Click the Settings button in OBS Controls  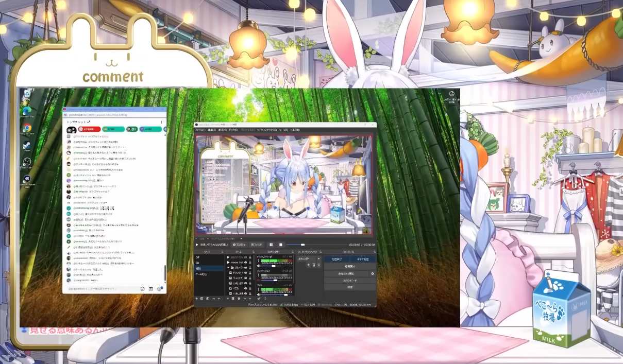349,287
